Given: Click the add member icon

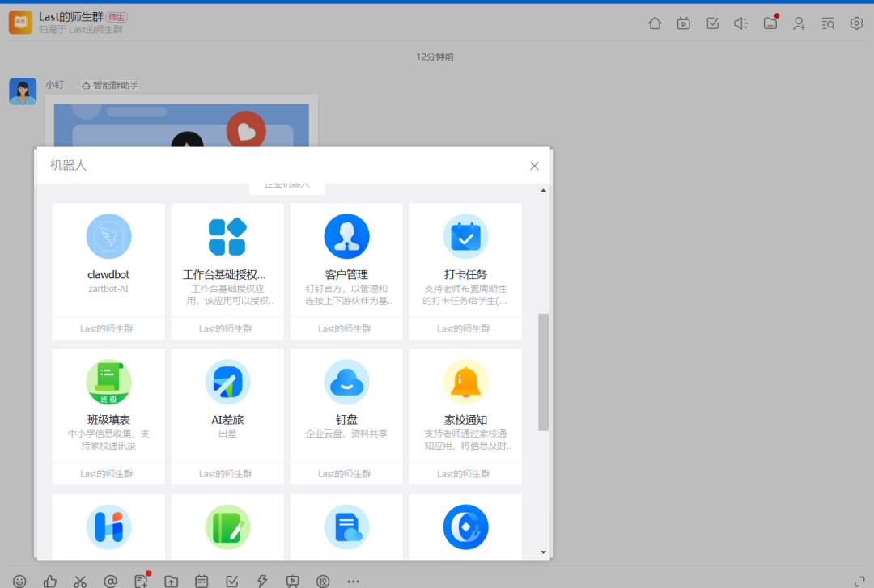Looking at the screenshot, I should coord(799,23).
